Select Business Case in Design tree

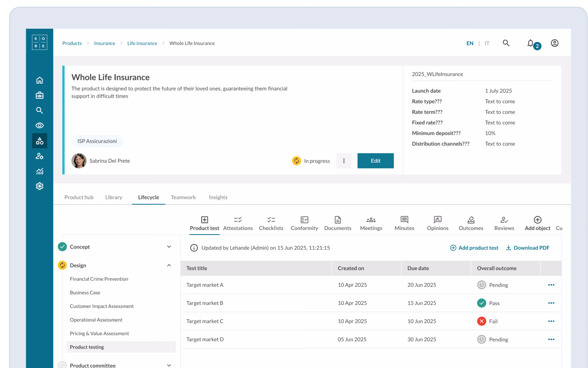(85, 293)
